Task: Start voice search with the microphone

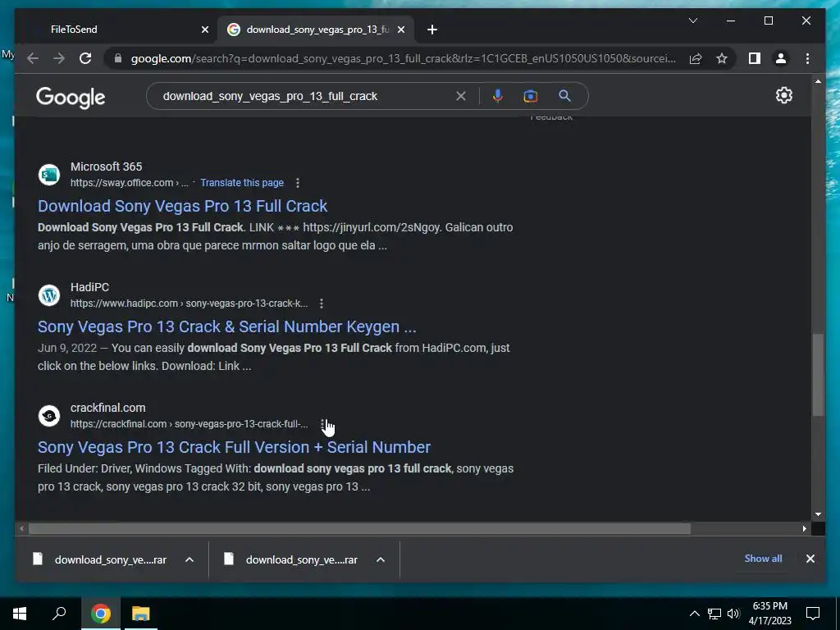Action: (x=498, y=96)
